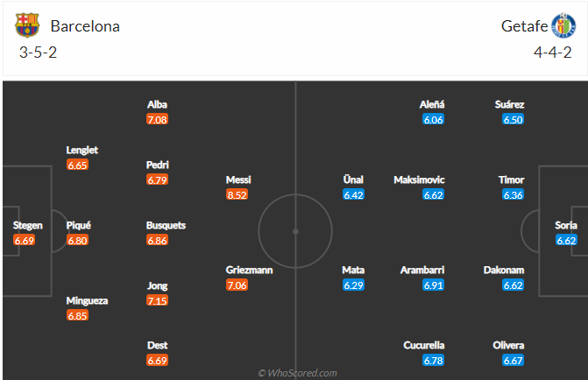
Task: Click the Piqué player name
Action: point(79,225)
